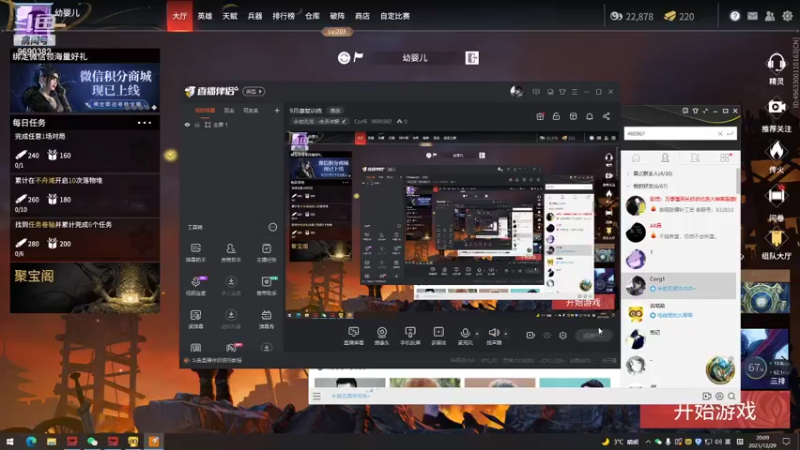Switch to contacts tab in friends panel
This screenshot has height=450, width=800.
[x=665, y=158]
